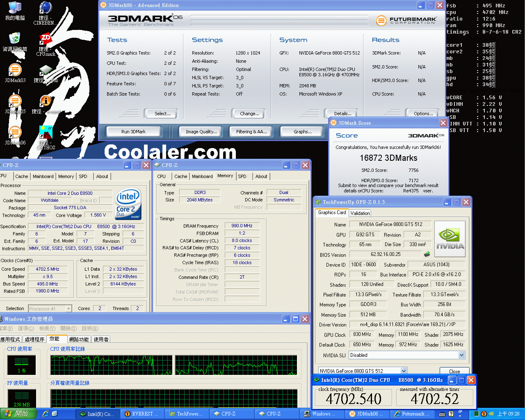
Task: Open the 關機(U) menu in Task Manager
Action: pyautogui.click(x=68, y=329)
